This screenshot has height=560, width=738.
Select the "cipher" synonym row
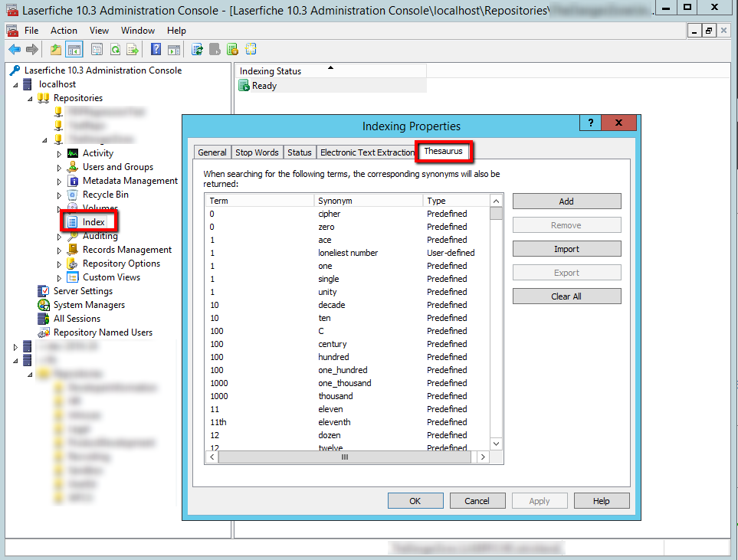point(348,215)
